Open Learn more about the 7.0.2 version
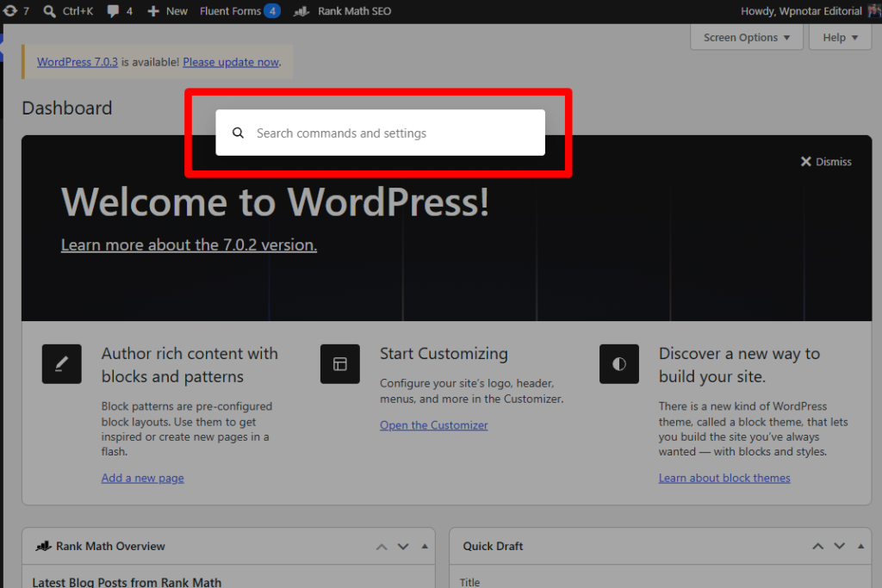Image resolution: width=882 pixels, height=588 pixels. coord(189,245)
